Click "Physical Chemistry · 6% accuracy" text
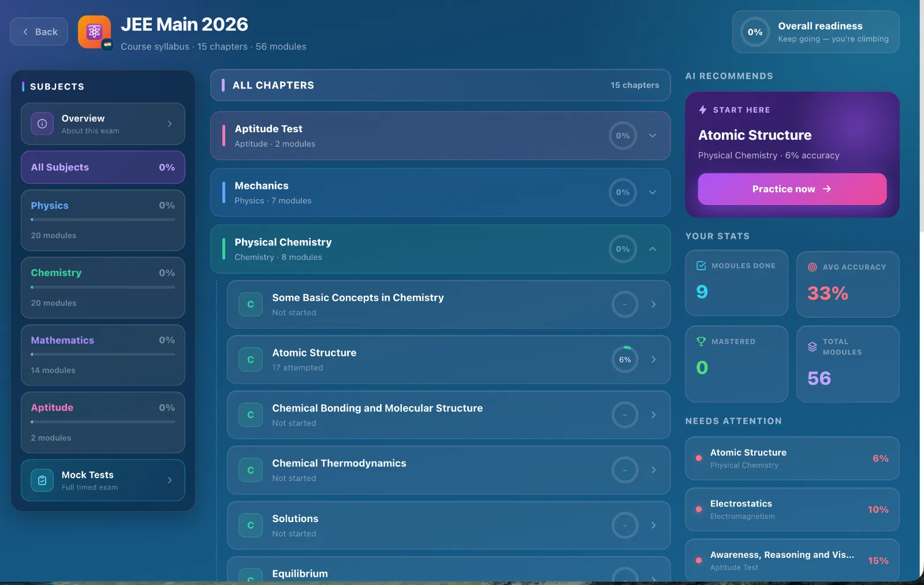 (769, 155)
